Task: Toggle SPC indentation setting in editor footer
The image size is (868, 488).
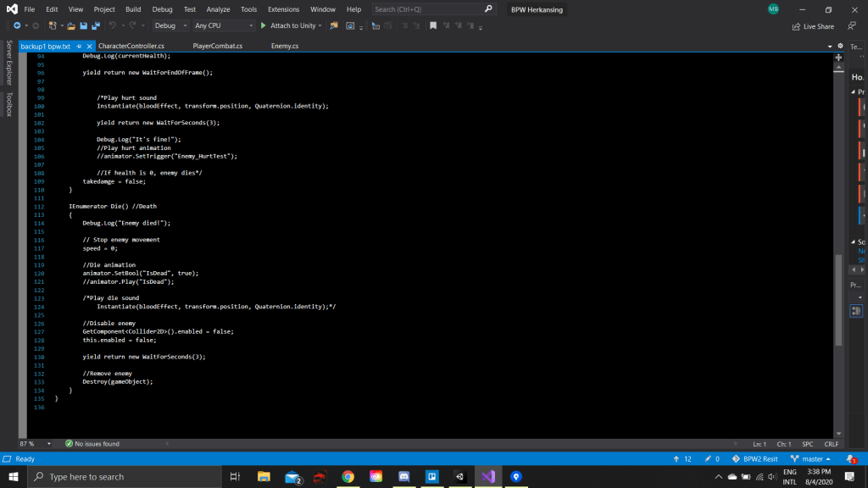Action: pyautogui.click(x=807, y=444)
